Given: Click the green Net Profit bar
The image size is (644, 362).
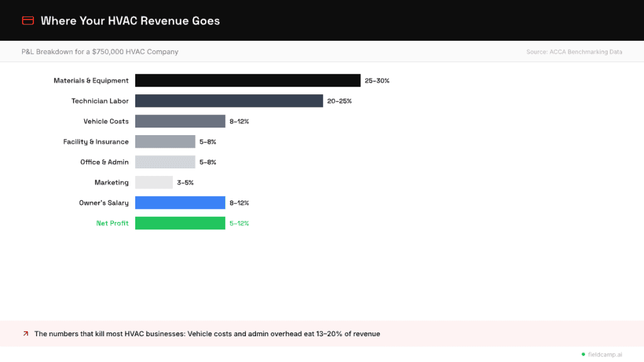Looking at the screenshot, I should tap(179, 222).
